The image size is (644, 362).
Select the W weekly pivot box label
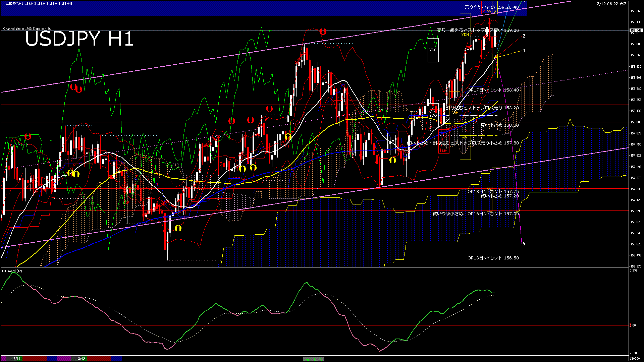click(x=489, y=12)
